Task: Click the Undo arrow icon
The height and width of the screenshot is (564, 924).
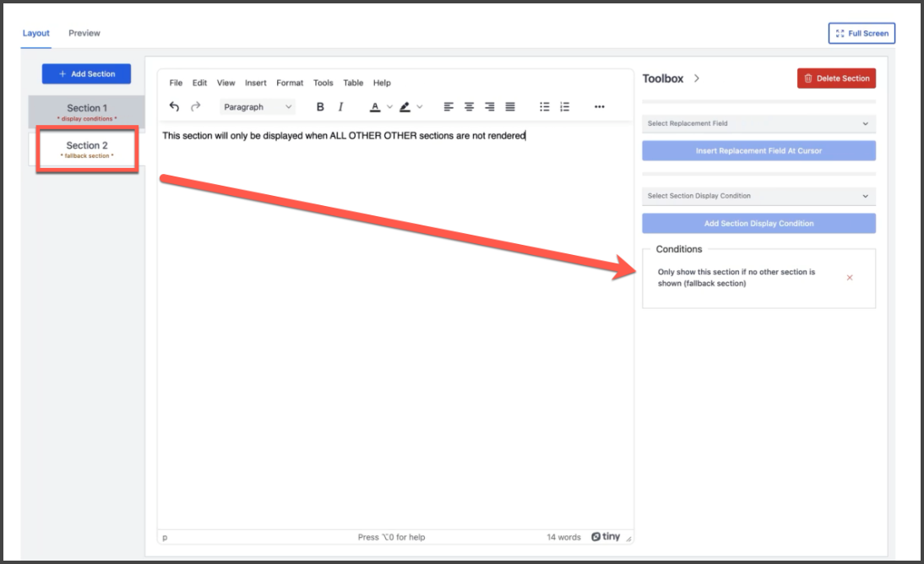Action: tap(174, 107)
